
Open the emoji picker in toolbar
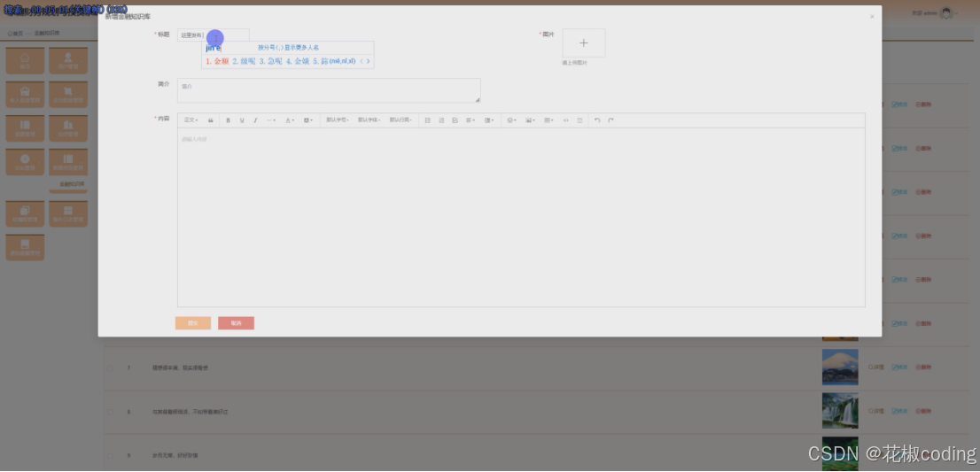tap(511, 120)
